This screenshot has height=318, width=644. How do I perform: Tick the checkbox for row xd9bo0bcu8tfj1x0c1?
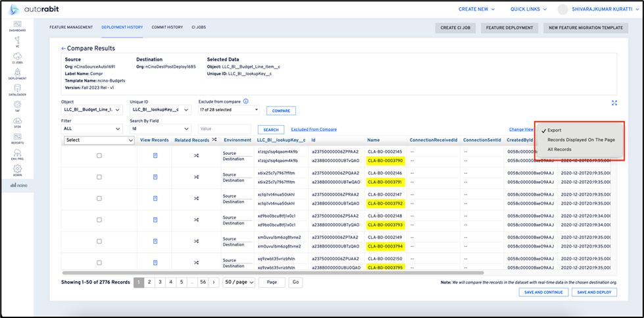point(99,219)
